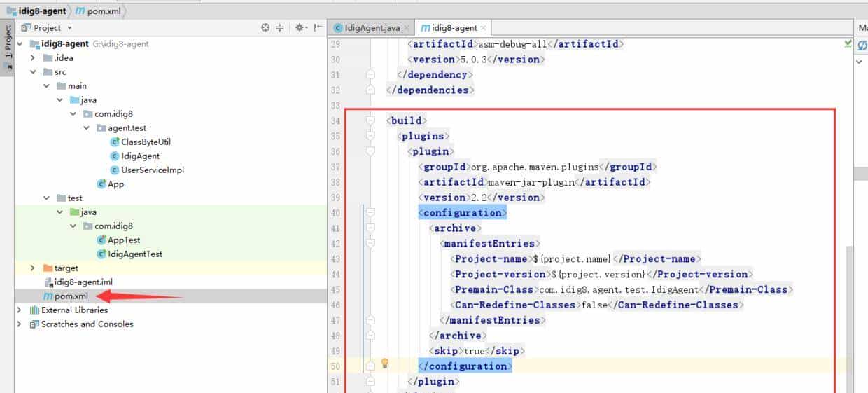Expand External Libraries node
868x393 pixels.
click(20, 310)
